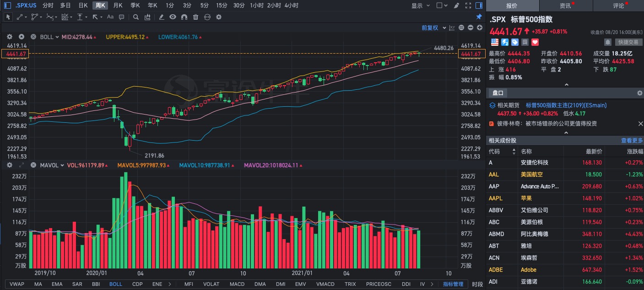Viewport: 644px width, 290px height.
Task: Click the trash icon to delete drawings
Action: (x=195, y=17)
